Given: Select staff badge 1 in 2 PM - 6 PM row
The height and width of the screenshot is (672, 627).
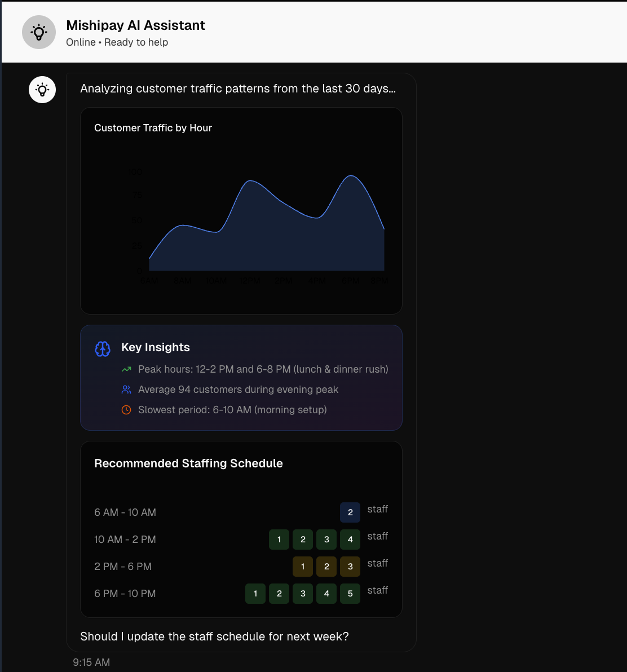Looking at the screenshot, I should [x=303, y=567].
